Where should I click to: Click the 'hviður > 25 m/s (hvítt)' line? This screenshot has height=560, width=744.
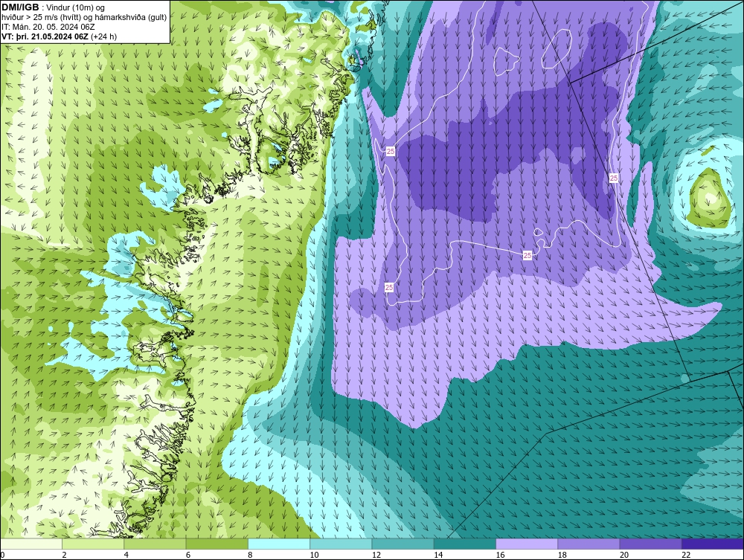point(41,18)
